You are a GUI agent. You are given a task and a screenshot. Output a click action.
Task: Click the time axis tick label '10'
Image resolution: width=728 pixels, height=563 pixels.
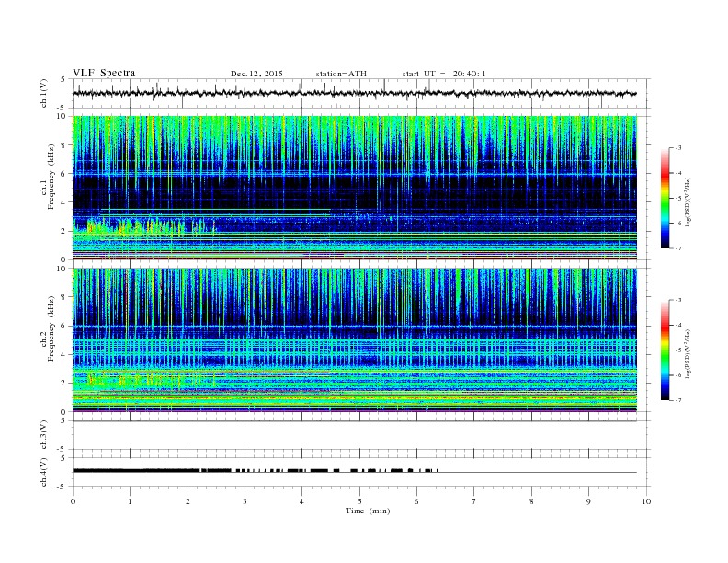pos(646,501)
